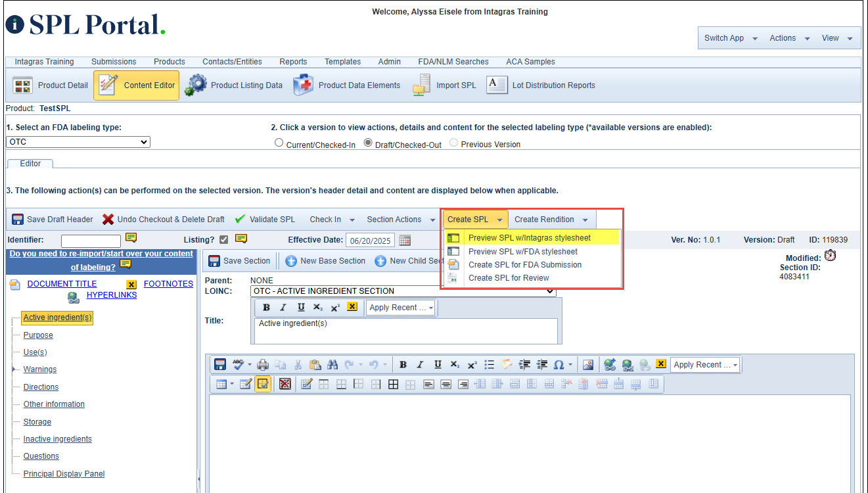The image size is (868, 493).
Task: Click the Product Listing Data gear icon
Action: coord(195,85)
